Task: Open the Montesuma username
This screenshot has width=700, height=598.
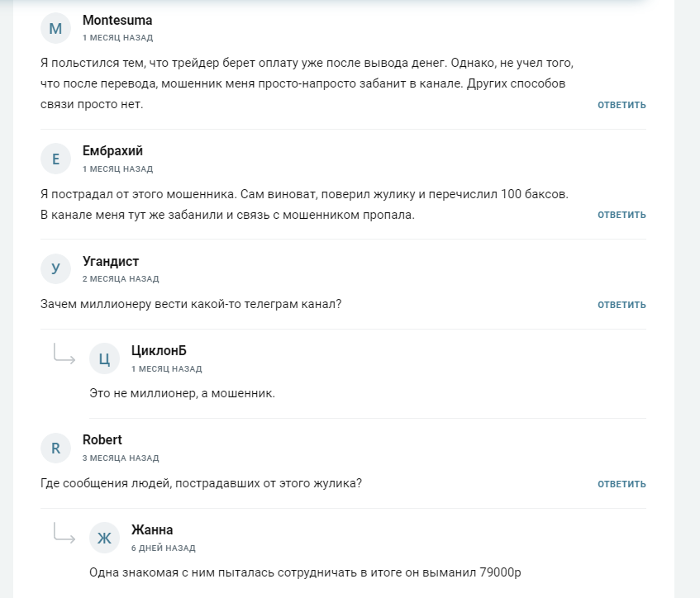Action: click(x=117, y=21)
